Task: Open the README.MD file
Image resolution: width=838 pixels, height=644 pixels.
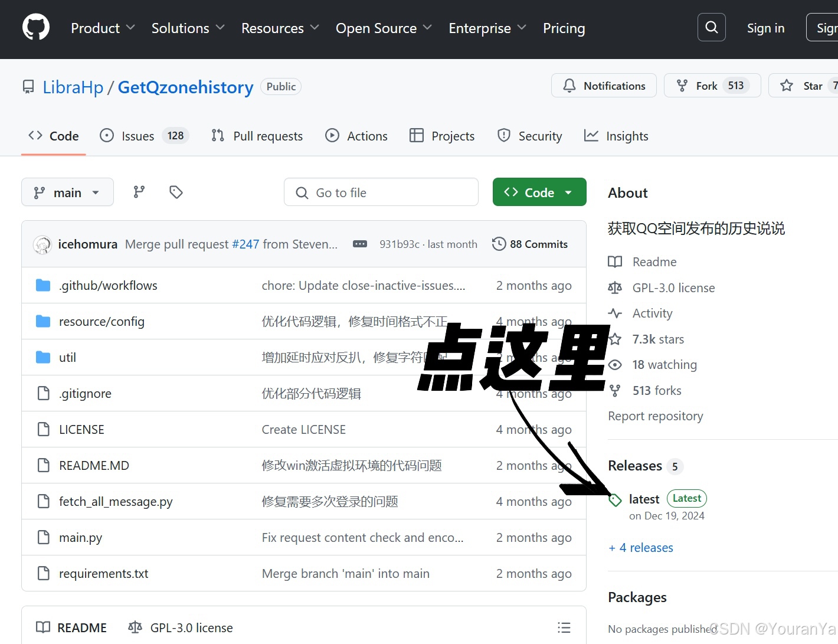Action: tap(94, 465)
